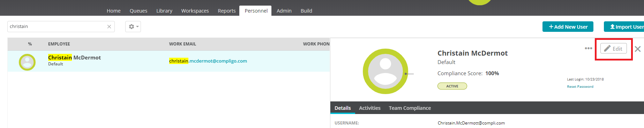Click the three-dots more options icon

click(588, 48)
